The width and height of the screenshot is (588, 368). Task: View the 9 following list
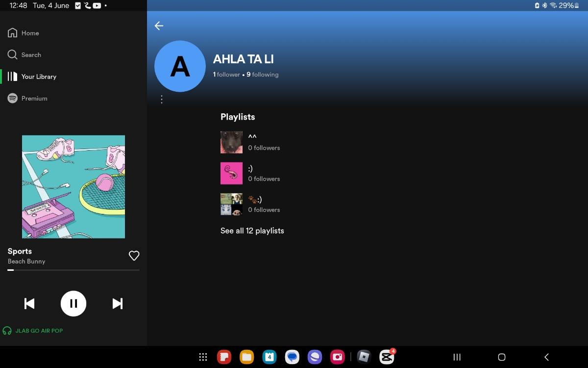(x=263, y=75)
